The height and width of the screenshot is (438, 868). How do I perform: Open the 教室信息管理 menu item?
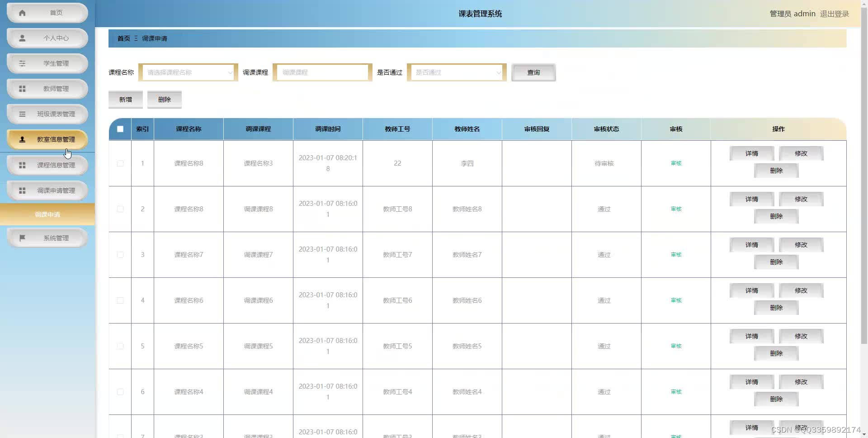tap(47, 139)
